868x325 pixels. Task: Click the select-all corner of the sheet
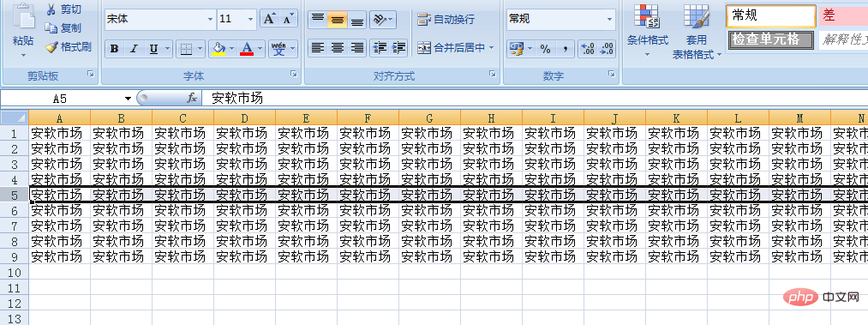point(15,117)
